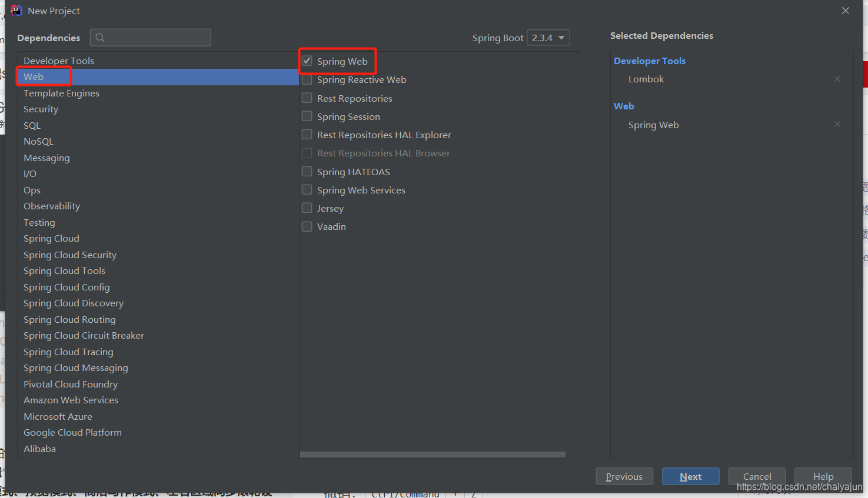Remove Lombok from selected dependencies
Viewport: 868px width, 498px height.
pyautogui.click(x=837, y=79)
